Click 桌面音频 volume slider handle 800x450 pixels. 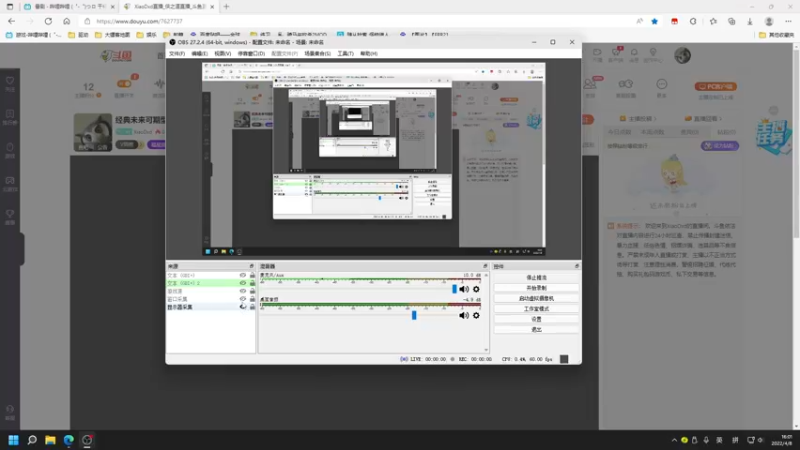coord(414,315)
